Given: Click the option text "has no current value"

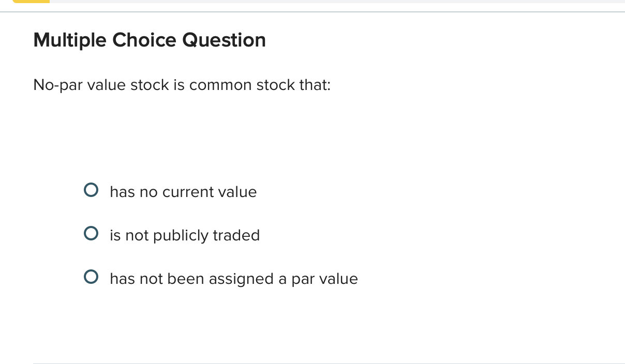Looking at the screenshot, I should click(x=183, y=192).
